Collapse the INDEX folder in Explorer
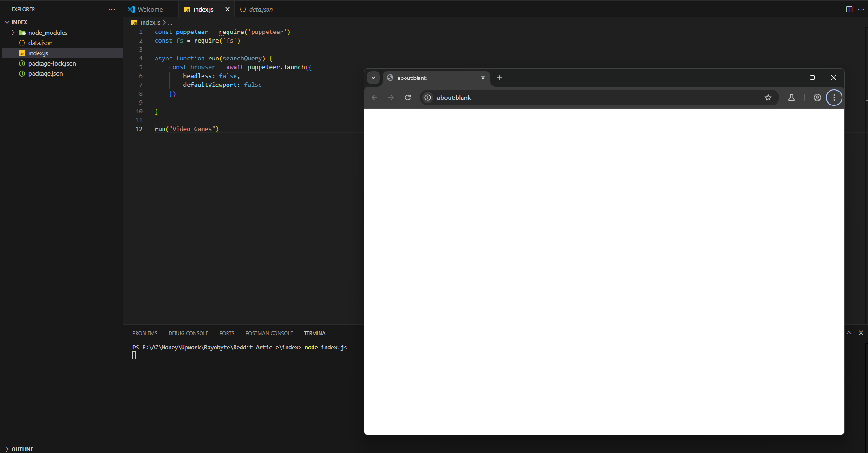 [7, 22]
